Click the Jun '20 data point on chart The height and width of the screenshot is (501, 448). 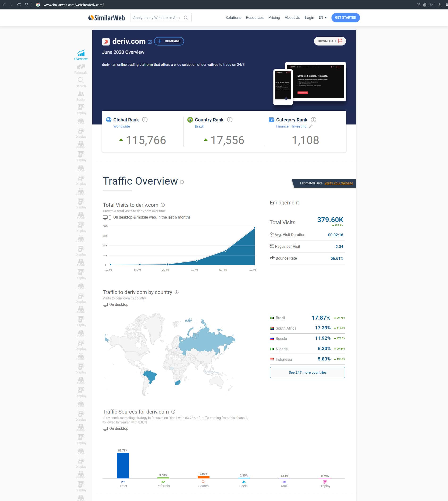pyautogui.click(x=254, y=228)
